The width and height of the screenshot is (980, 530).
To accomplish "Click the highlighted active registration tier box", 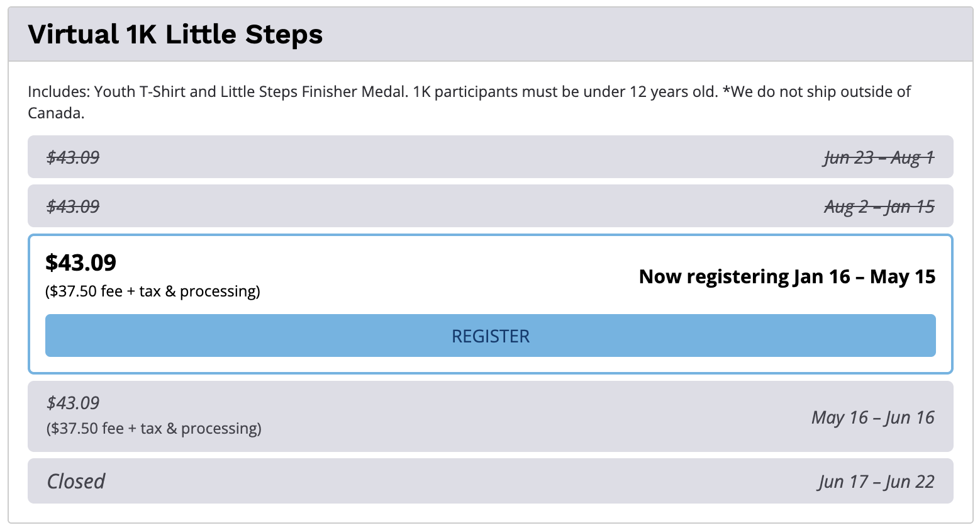I will coord(490,304).
